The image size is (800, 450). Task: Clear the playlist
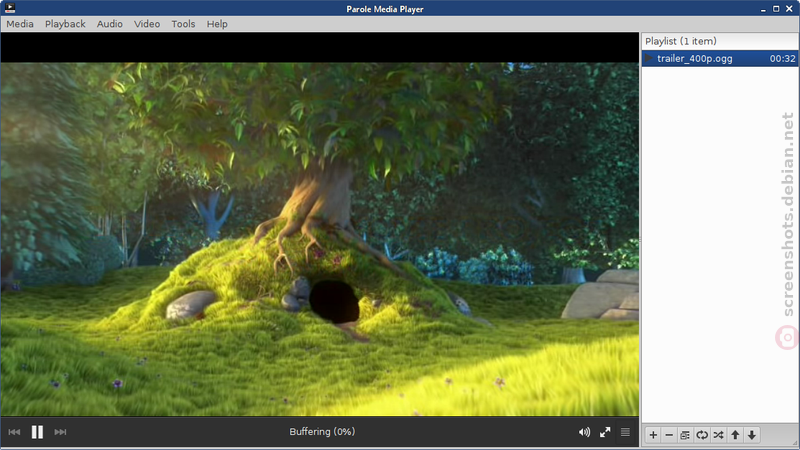pos(685,435)
